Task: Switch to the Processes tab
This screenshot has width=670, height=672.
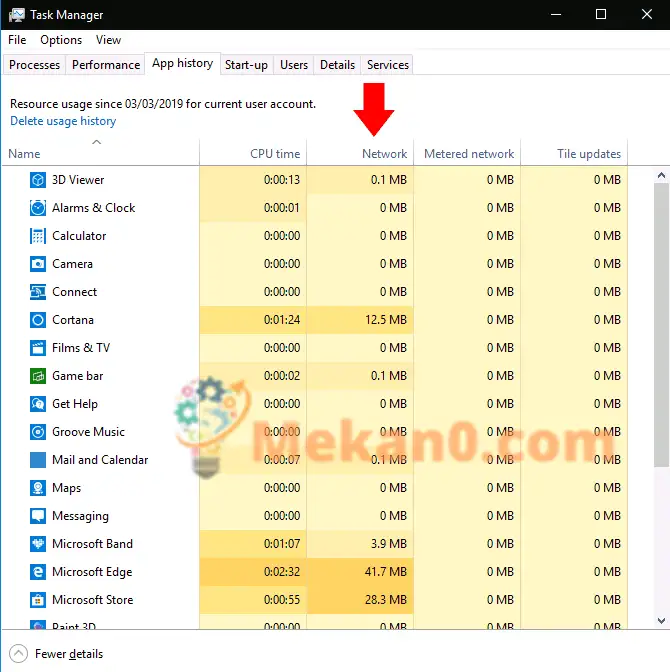Action: click(34, 65)
